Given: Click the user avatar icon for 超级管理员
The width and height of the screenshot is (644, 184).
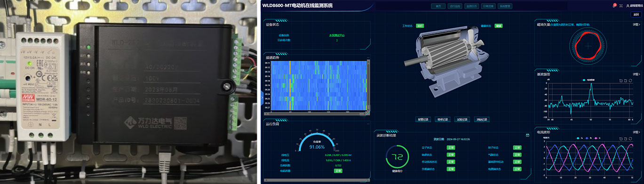Looking at the screenshot, I should tap(628, 6).
